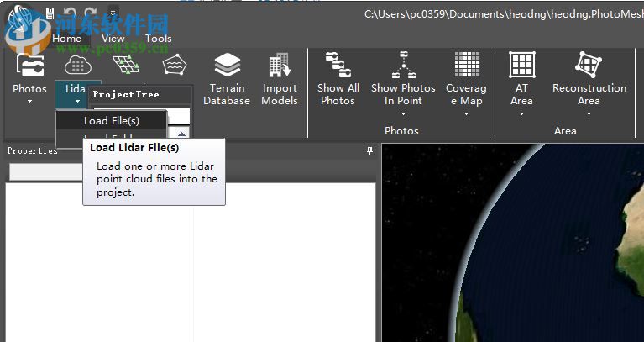Viewport: 644px width, 342px height.
Task: Click the save icon in quick access toolbar
Action: point(50,13)
